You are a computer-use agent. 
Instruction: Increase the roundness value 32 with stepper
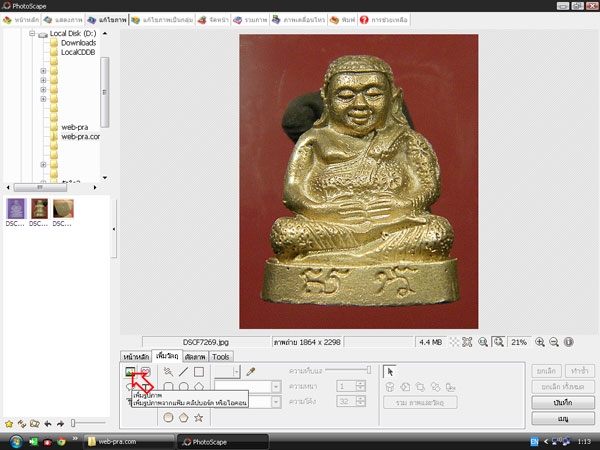pyautogui.click(x=360, y=398)
